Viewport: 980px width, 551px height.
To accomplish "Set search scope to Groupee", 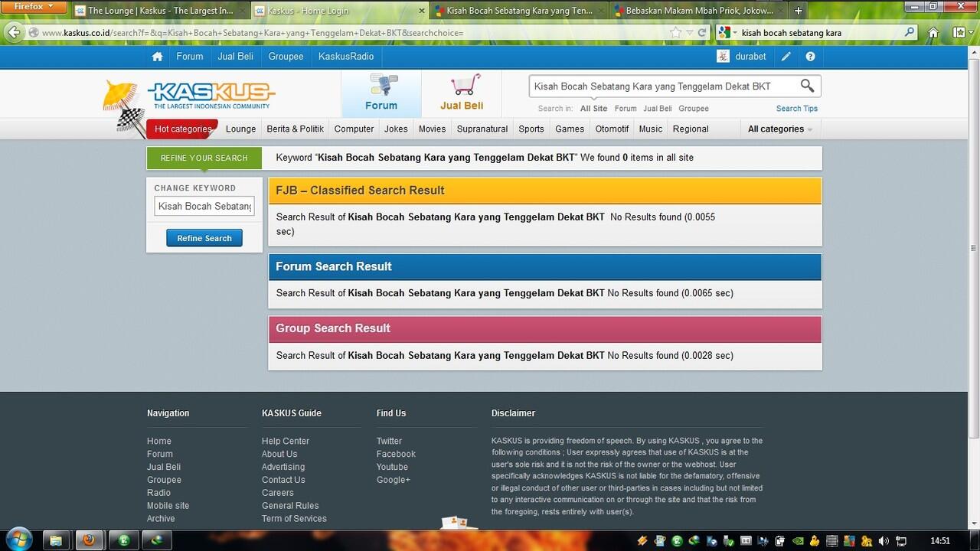I will 694,109.
